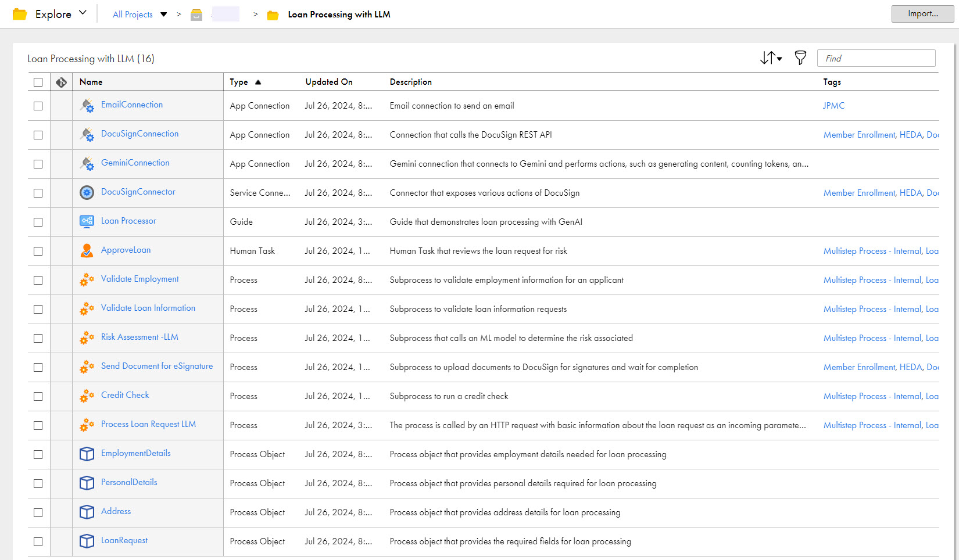
Task: Click the Process Loan Request LLM icon
Action: [87, 425]
